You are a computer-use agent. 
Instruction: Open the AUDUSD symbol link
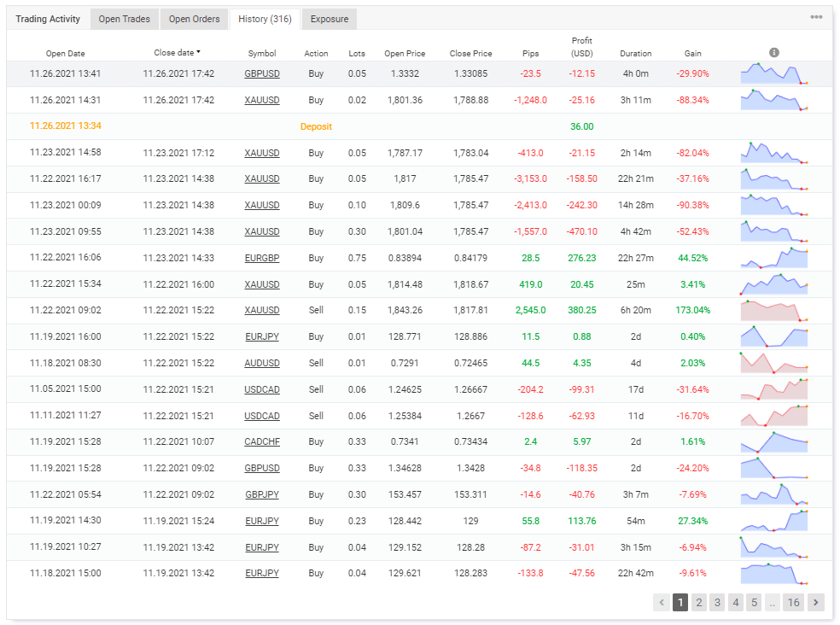(x=262, y=363)
